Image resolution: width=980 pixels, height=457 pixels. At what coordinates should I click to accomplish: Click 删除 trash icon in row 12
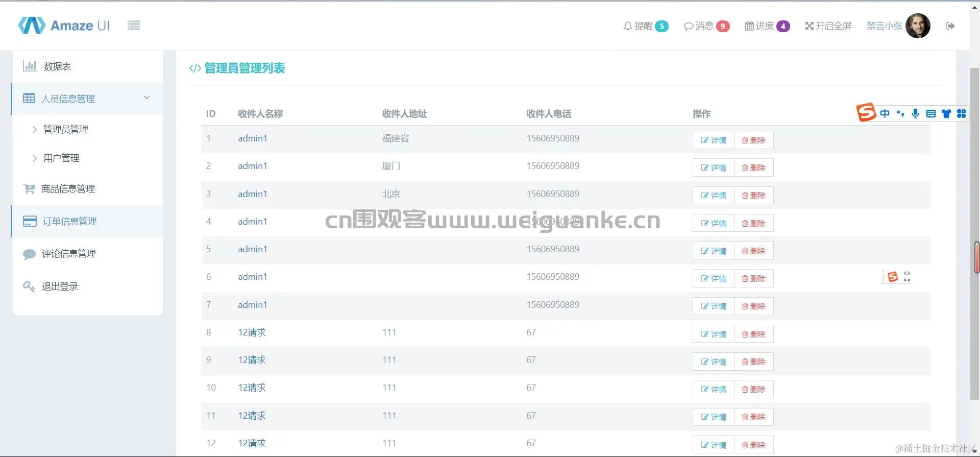pyautogui.click(x=745, y=445)
